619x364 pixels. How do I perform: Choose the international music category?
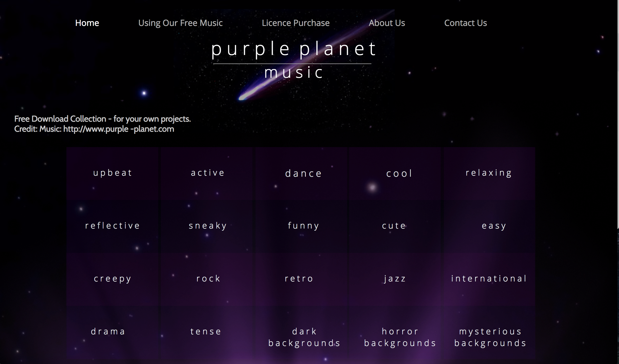pyautogui.click(x=489, y=279)
